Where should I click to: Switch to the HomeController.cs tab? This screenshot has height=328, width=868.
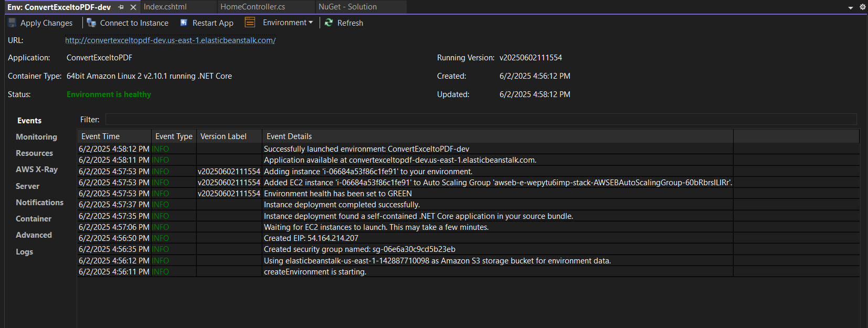click(x=253, y=7)
